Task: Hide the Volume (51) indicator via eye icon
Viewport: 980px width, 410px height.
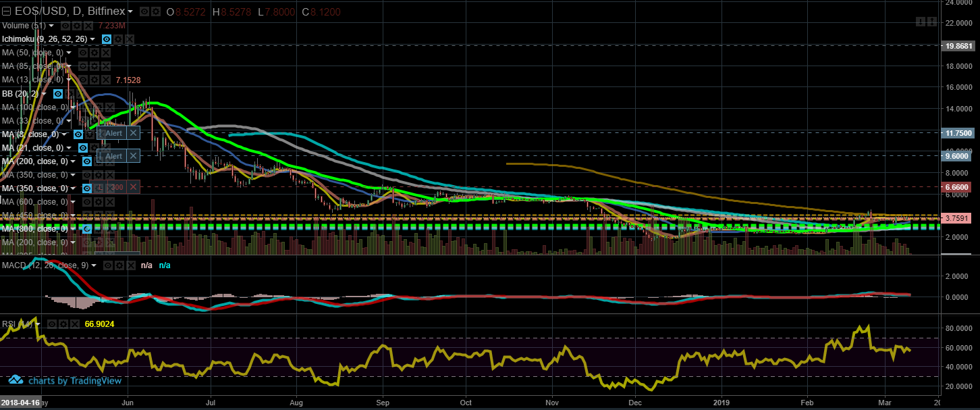Action: pyautogui.click(x=65, y=26)
